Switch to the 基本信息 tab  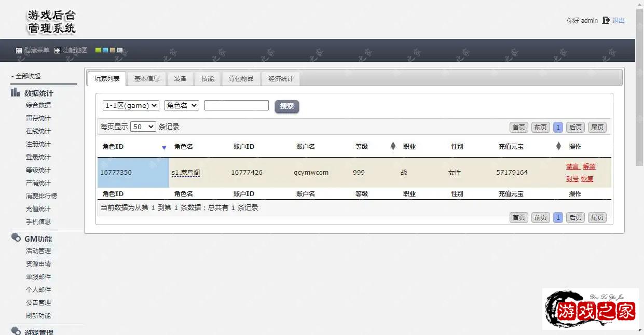[x=146, y=79]
